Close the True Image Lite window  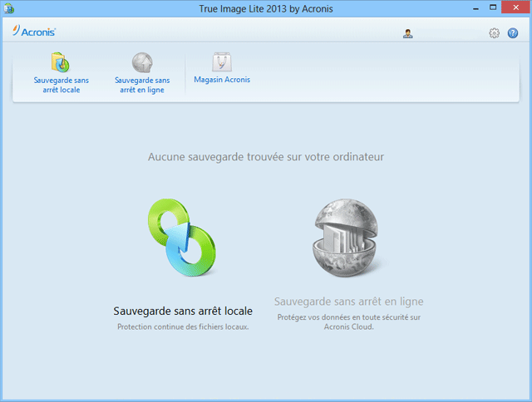tap(516, 7)
